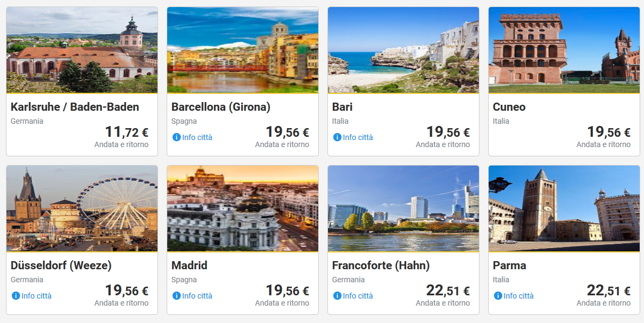Open the Cuneo brick tower photo
Screen dimensions: 644x323
[x=564, y=50]
